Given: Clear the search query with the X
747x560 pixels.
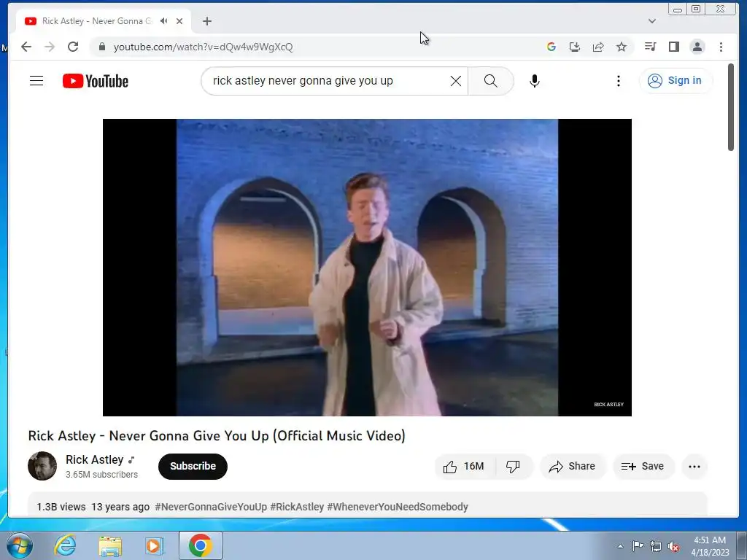Looking at the screenshot, I should click(x=456, y=81).
